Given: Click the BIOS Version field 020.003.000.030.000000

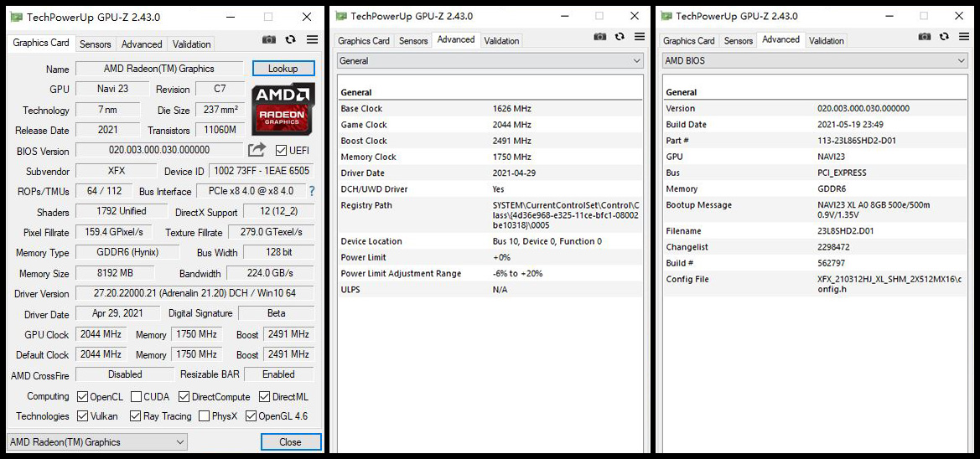Looking at the screenshot, I should tap(159, 150).
